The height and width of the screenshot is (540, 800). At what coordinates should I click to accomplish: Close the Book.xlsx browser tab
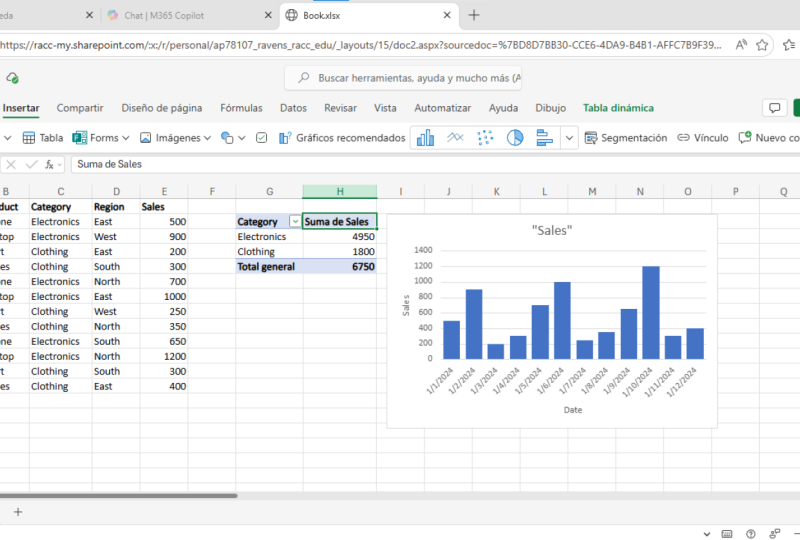(x=447, y=15)
